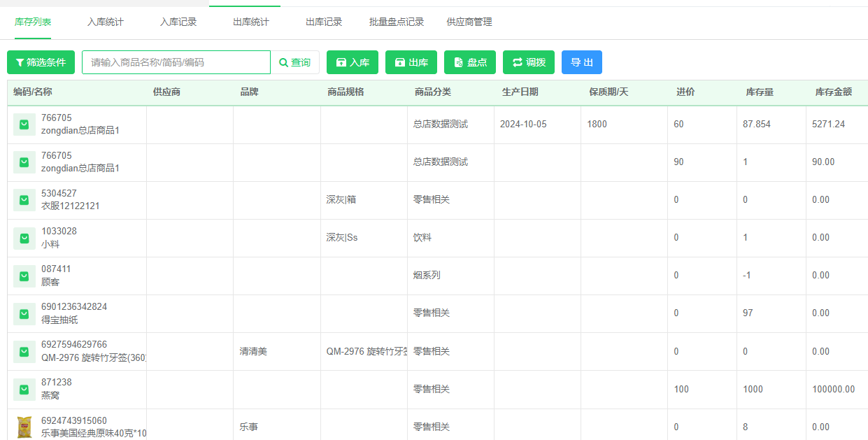Viewport: 868px width, 440px height.
Task: Click the green product icon for 衣服12122121
Action: click(x=24, y=200)
